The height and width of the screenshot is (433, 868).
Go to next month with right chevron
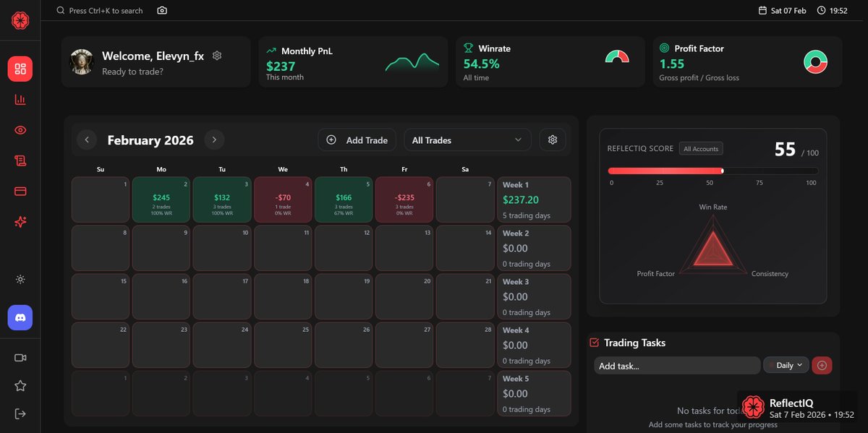click(x=214, y=140)
